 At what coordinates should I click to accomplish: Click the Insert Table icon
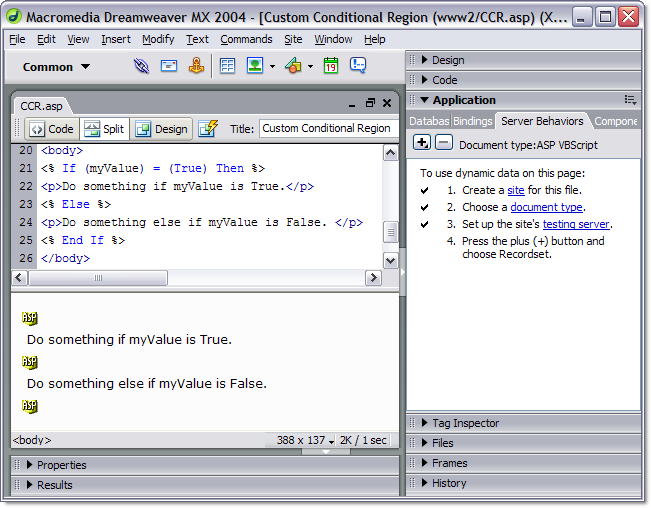(x=227, y=66)
